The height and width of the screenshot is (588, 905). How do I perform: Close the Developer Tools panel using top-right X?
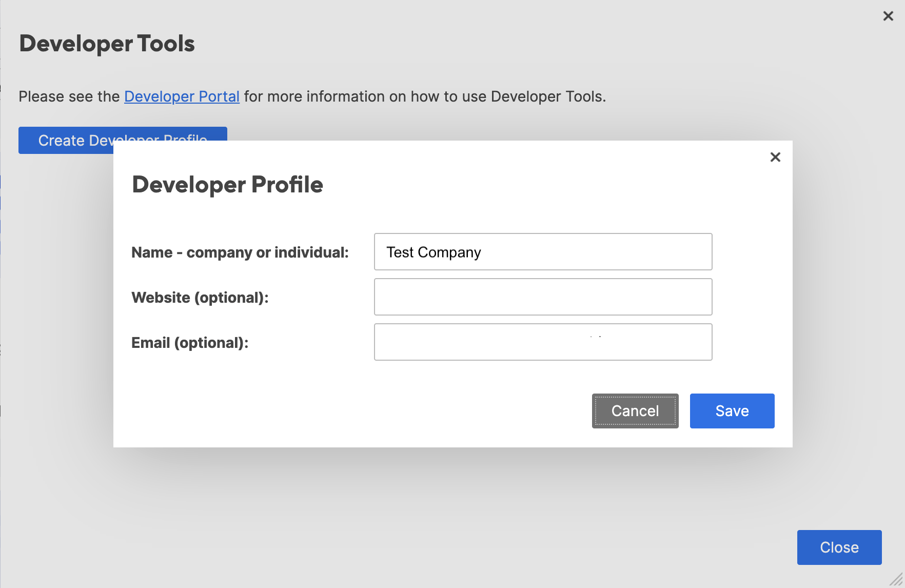[888, 16]
